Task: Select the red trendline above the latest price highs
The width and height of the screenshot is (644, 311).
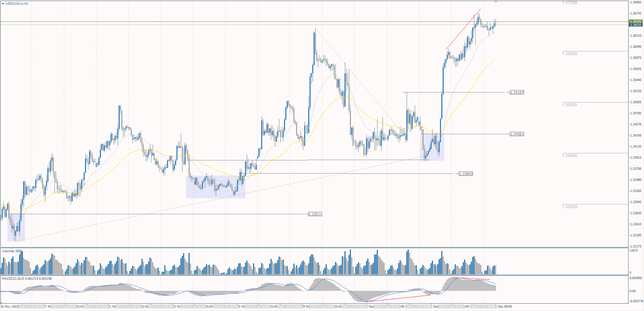Action: pos(463,29)
